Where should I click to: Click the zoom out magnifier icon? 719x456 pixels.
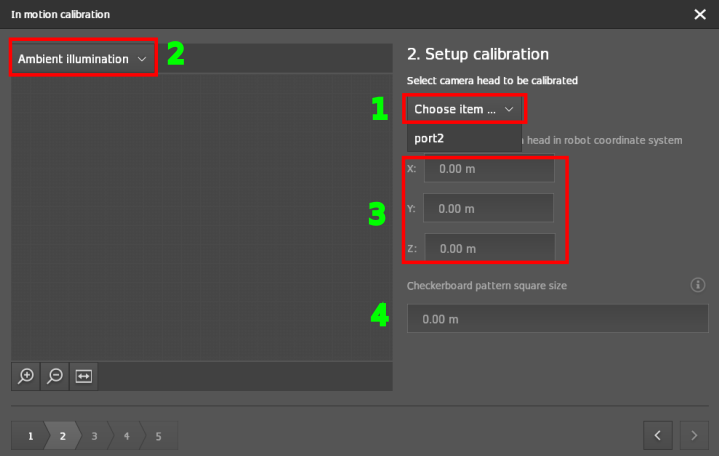click(55, 376)
